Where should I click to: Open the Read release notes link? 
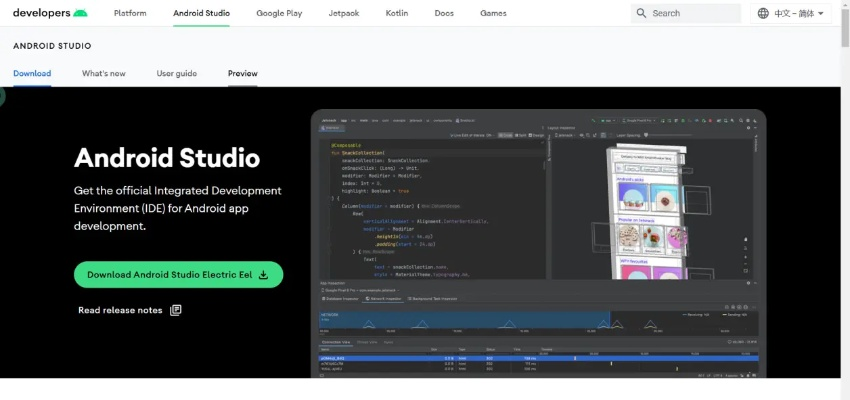pyautogui.click(x=120, y=310)
